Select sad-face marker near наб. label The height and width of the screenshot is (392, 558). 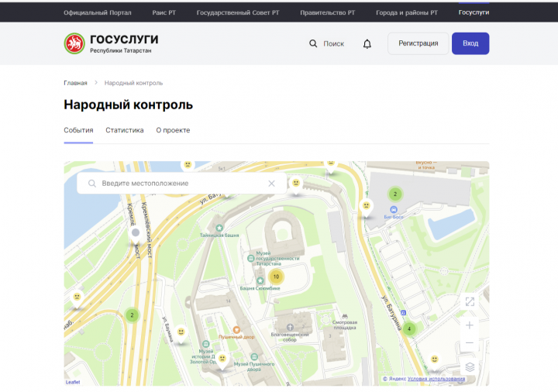77,299
